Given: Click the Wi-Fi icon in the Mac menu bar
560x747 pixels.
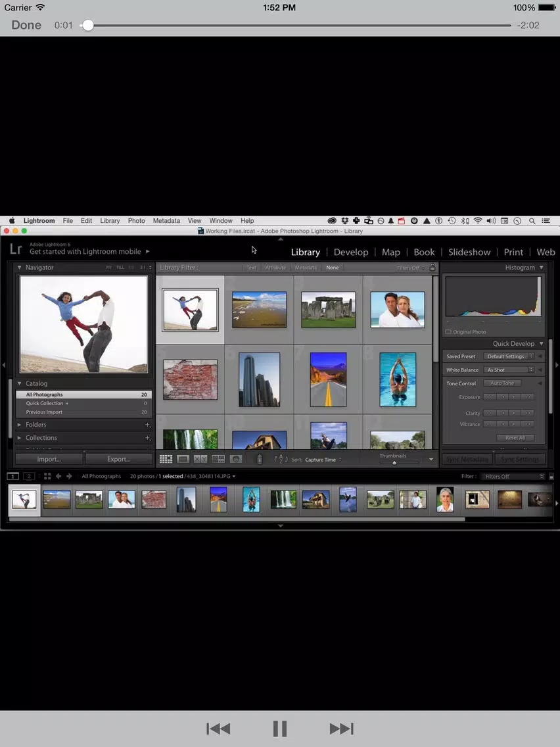Looking at the screenshot, I should tap(478, 220).
